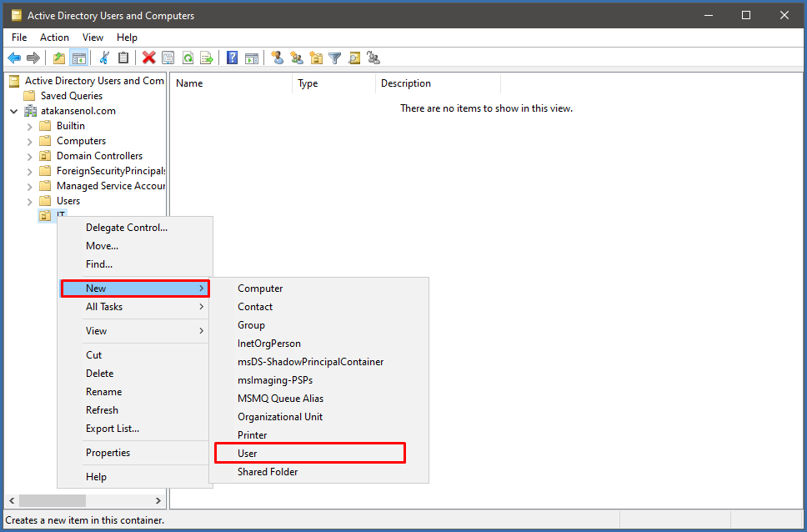Screen dimensions: 807x532
Task: Toggle the Show/Hide Action Pane toolbar icon
Action: (x=251, y=58)
